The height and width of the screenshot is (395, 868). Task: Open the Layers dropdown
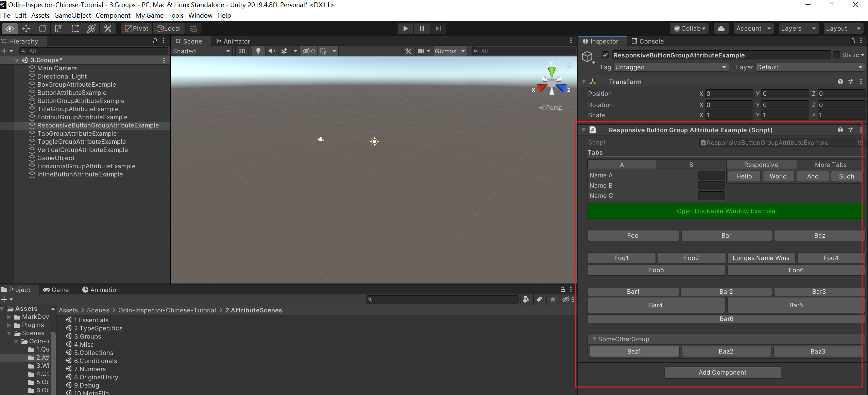[x=798, y=29]
